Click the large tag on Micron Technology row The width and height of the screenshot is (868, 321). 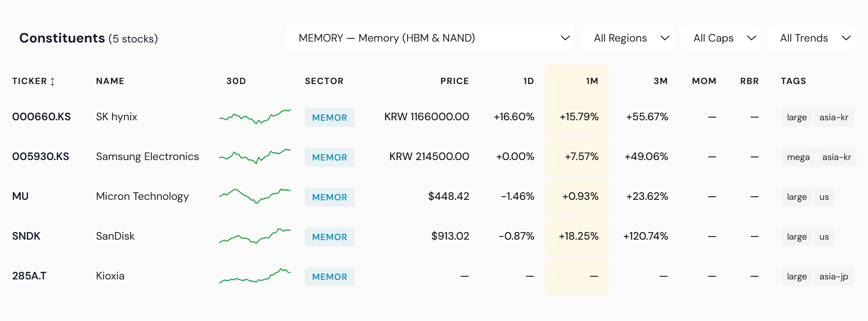point(797,197)
